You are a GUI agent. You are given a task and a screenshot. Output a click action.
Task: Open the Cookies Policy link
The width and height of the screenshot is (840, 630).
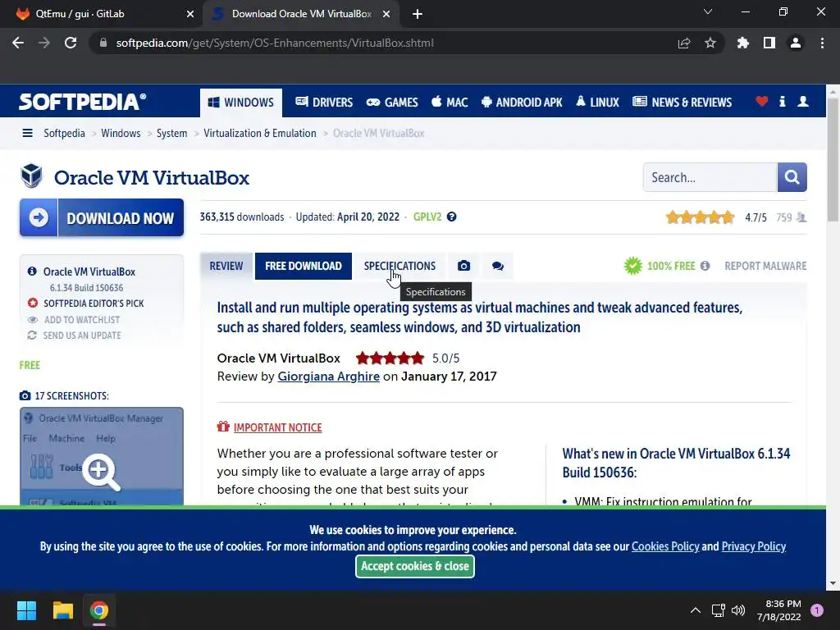(665, 546)
